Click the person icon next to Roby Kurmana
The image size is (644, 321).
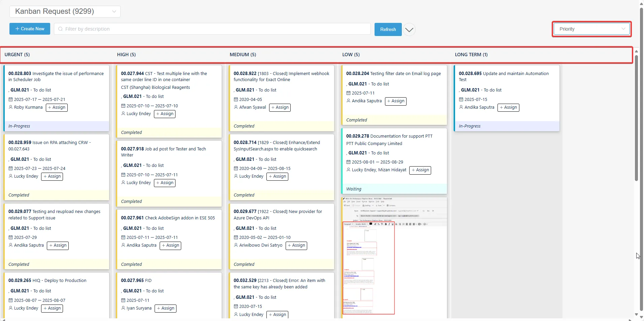(11, 107)
